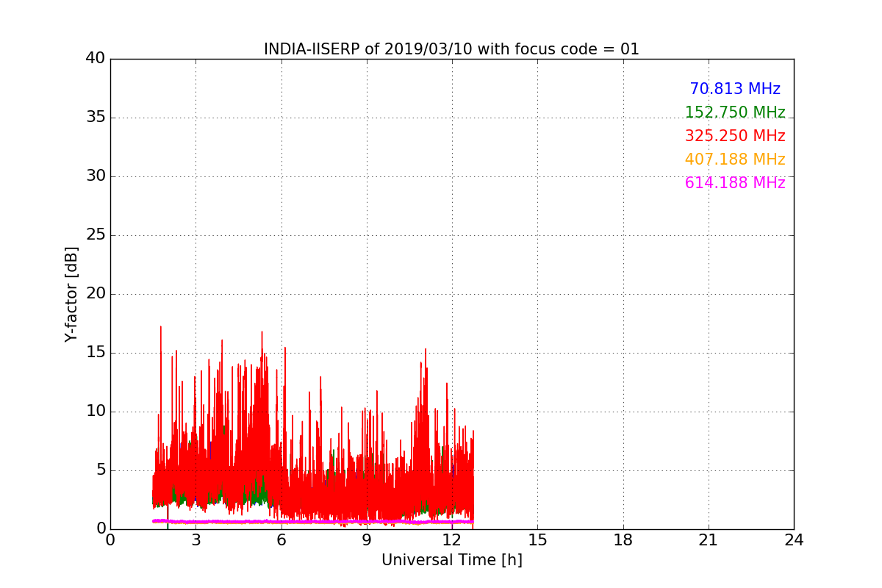Click y-axis tick label '20'
Image resolution: width=882 pixels, height=588 pixels.
[x=96, y=294]
